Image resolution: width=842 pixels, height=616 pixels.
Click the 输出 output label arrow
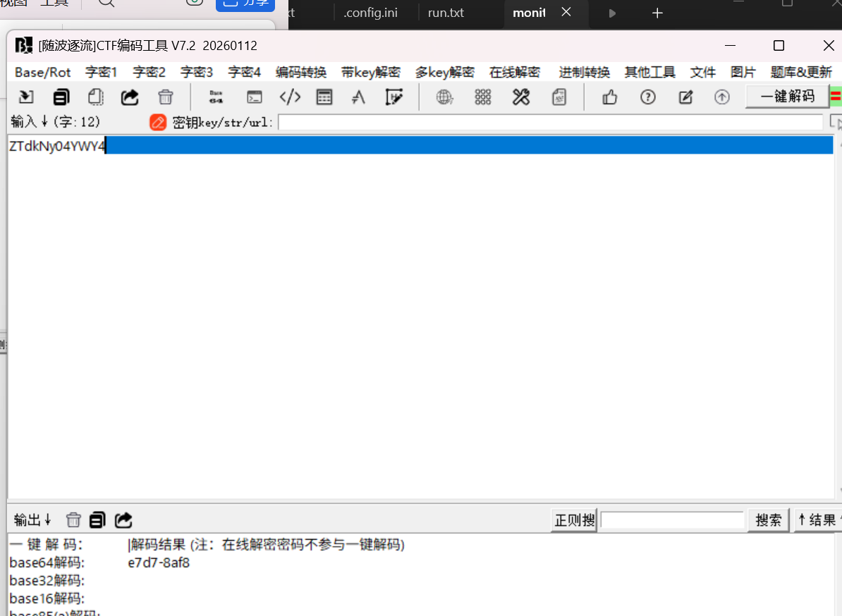(48, 519)
